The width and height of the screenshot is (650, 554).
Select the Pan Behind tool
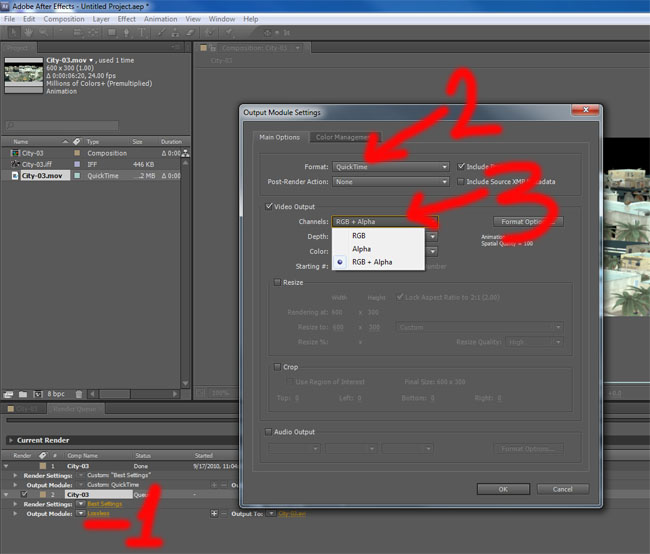click(93, 32)
